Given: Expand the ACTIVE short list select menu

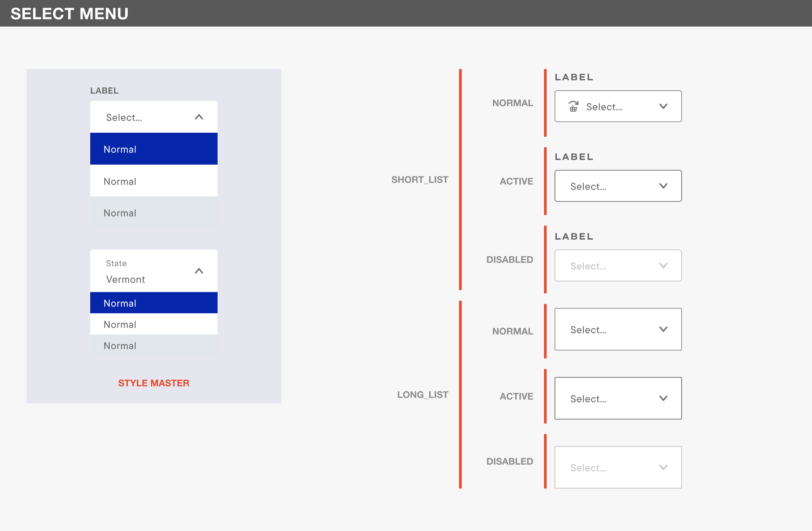Looking at the screenshot, I should (x=617, y=186).
